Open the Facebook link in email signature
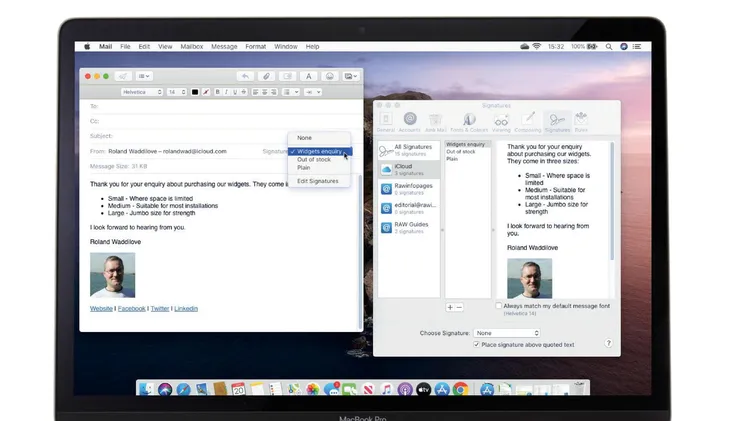The image size is (750, 421). [x=132, y=309]
